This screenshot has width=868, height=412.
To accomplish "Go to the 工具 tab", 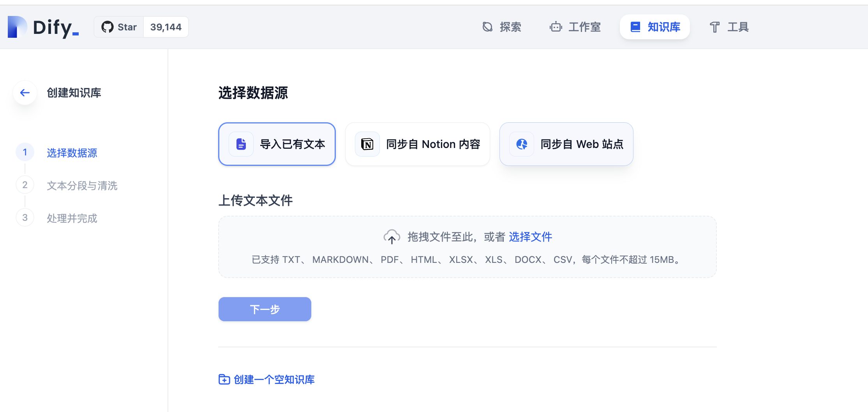I will [x=729, y=27].
